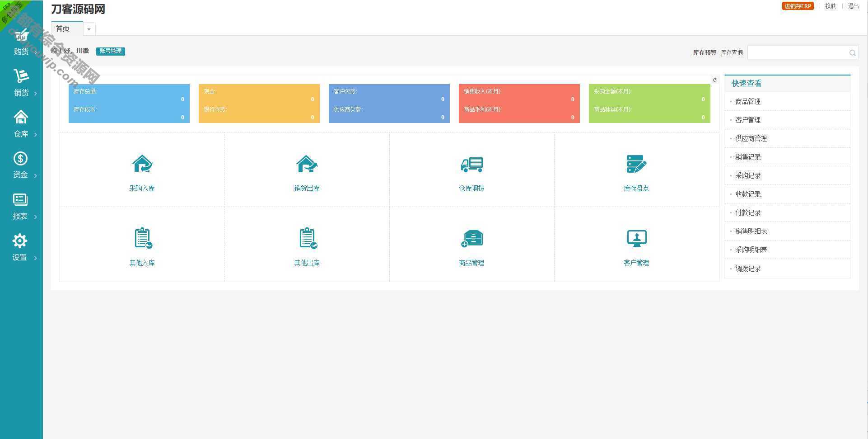Click the 客户管理 monitor icon
The width and height of the screenshot is (868, 439).
pyautogui.click(x=637, y=238)
